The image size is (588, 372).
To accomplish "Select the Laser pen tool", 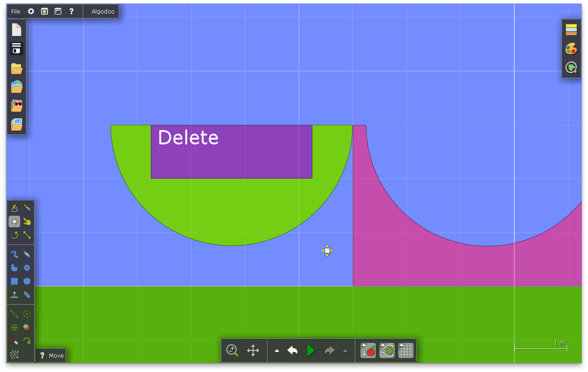I will (x=14, y=341).
